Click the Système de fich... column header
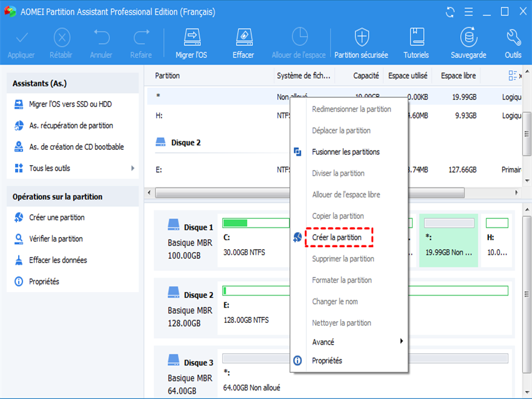The image size is (532, 399). tap(303, 76)
